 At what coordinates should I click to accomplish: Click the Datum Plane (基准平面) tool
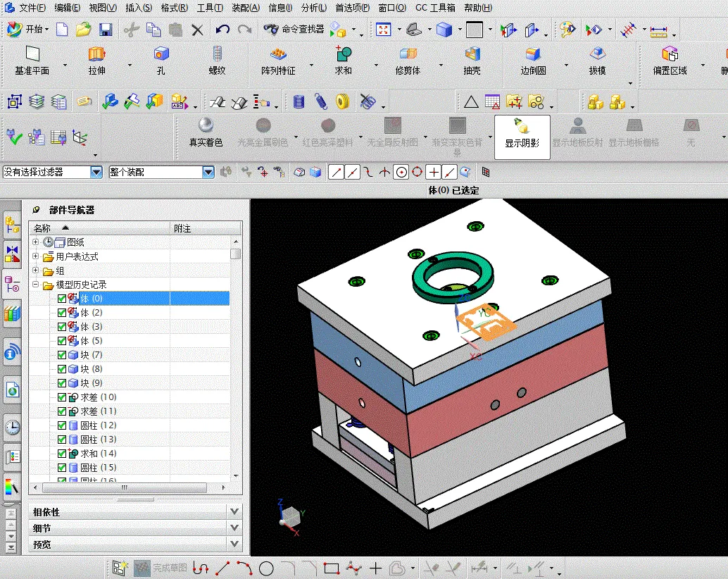coord(32,61)
